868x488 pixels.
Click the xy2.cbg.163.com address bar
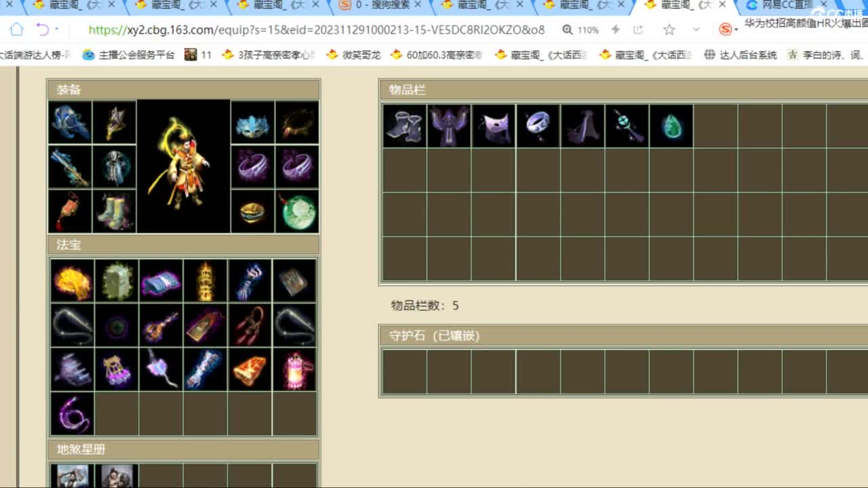pos(316,30)
